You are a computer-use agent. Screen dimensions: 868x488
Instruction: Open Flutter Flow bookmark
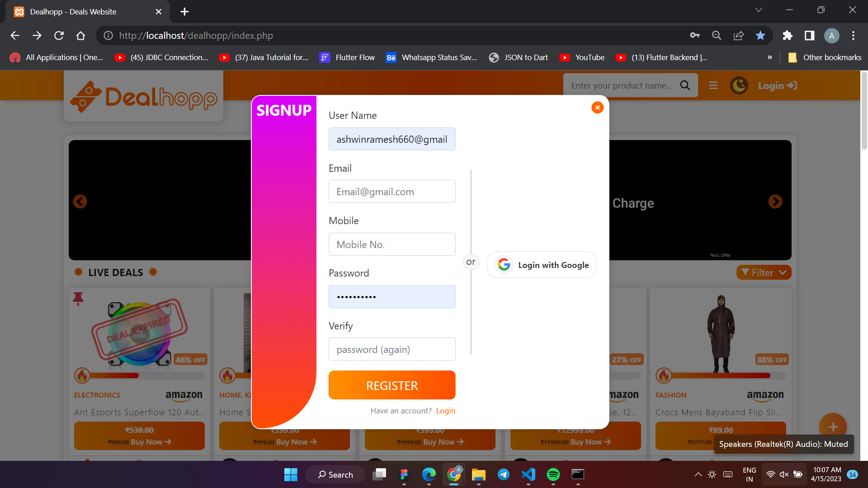pyautogui.click(x=347, y=57)
